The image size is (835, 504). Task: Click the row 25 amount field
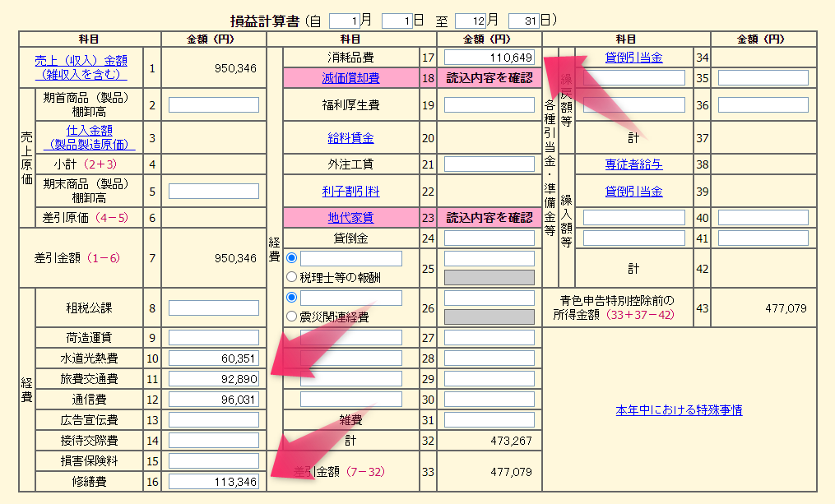tap(489, 259)
